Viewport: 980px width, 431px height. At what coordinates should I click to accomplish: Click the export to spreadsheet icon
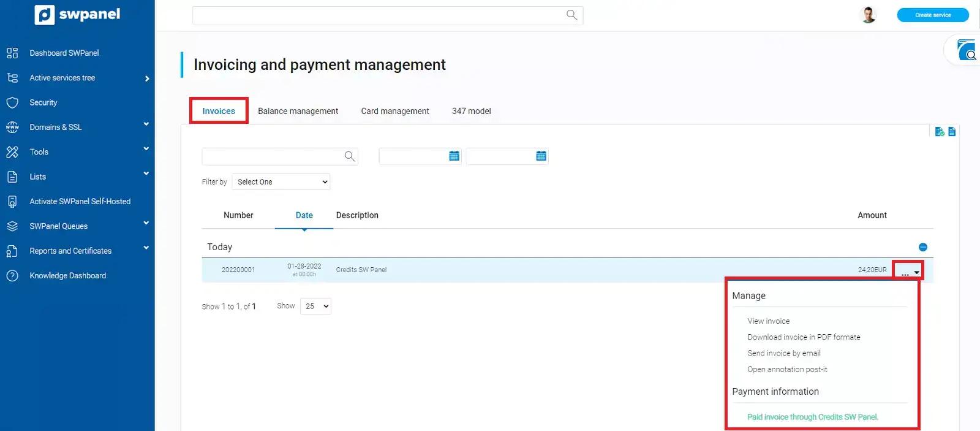point(940,131)
